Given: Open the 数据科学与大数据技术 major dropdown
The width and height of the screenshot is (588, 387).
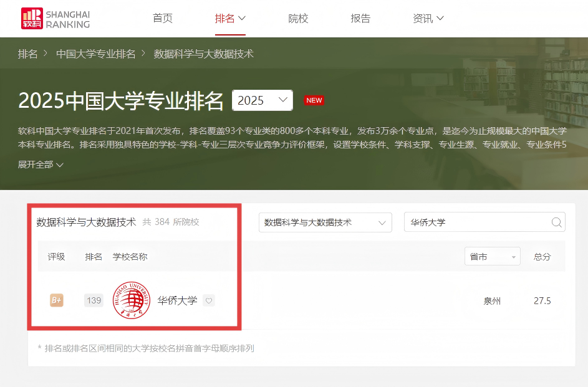Looking at the screenshot, I should (325, 222).
